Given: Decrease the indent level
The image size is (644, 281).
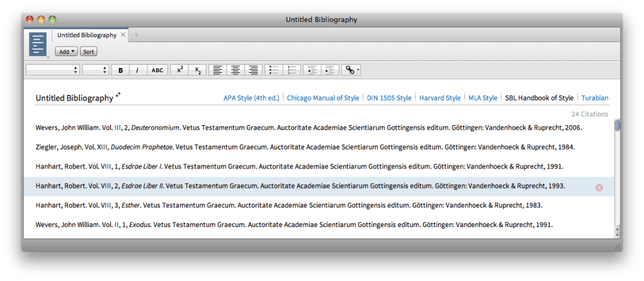Looking at the screenshot, I should 312,70.
